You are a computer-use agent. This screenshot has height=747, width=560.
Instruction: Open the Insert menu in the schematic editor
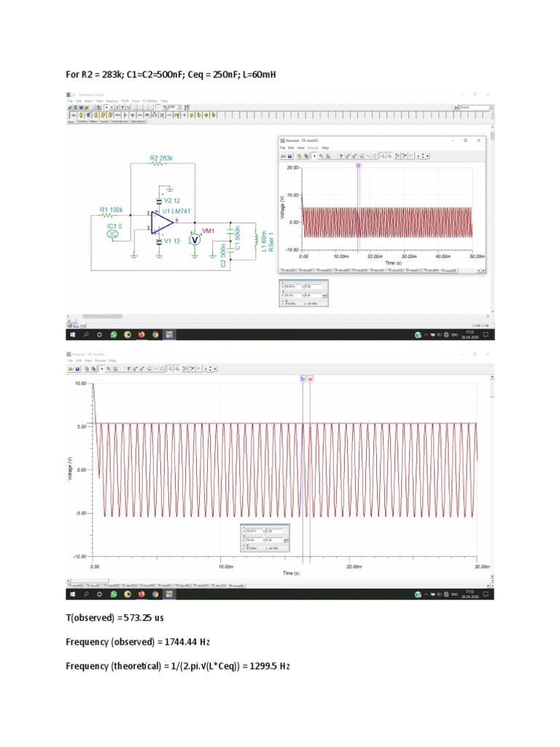(x=88, y=101)
